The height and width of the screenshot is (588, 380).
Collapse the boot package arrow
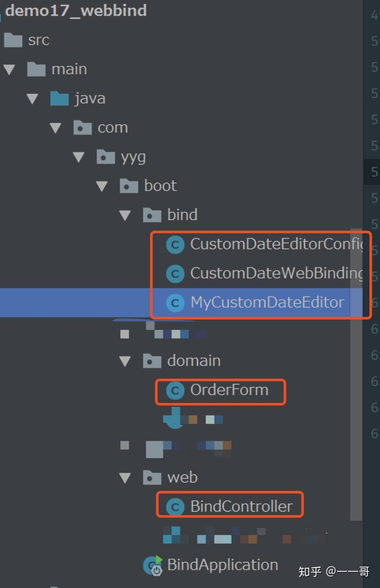pyautogui.click(x=102, y=186)
